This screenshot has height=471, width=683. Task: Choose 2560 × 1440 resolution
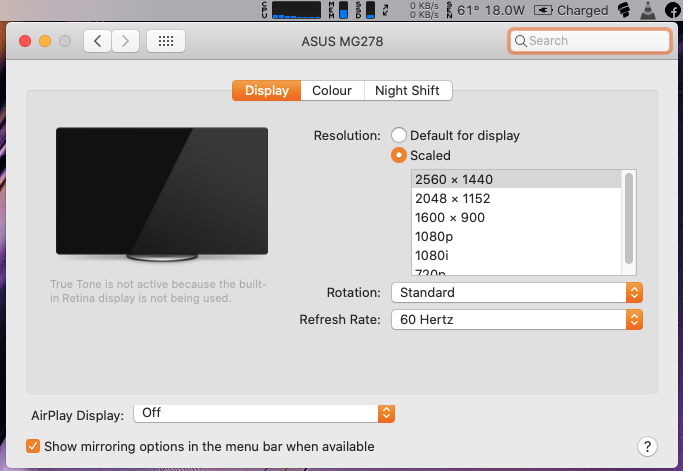(x=517, y=180)
